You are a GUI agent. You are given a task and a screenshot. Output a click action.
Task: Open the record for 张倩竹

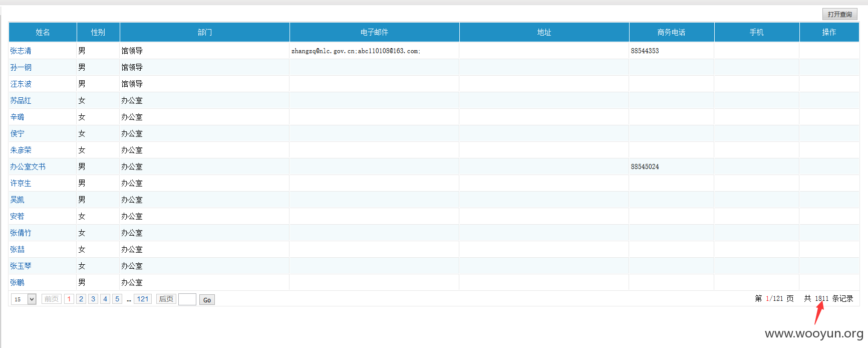pos(21,233)
